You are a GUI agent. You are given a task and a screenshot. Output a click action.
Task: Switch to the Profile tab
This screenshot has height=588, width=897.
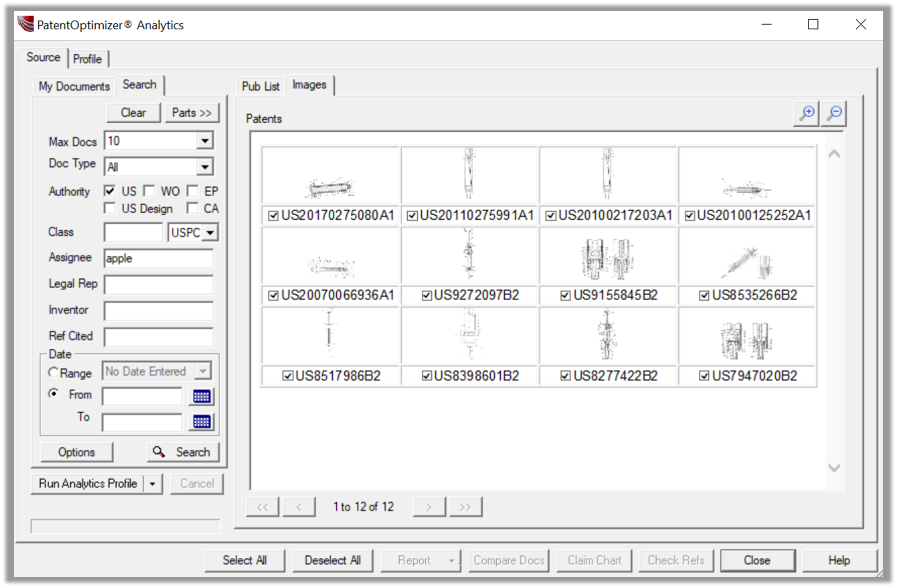[88, 59]
